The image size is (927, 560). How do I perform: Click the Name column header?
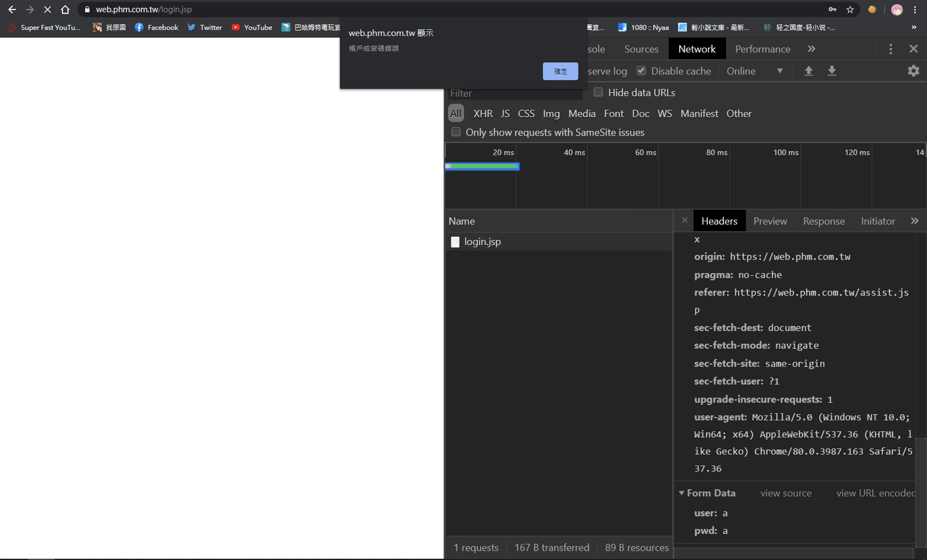559,221
